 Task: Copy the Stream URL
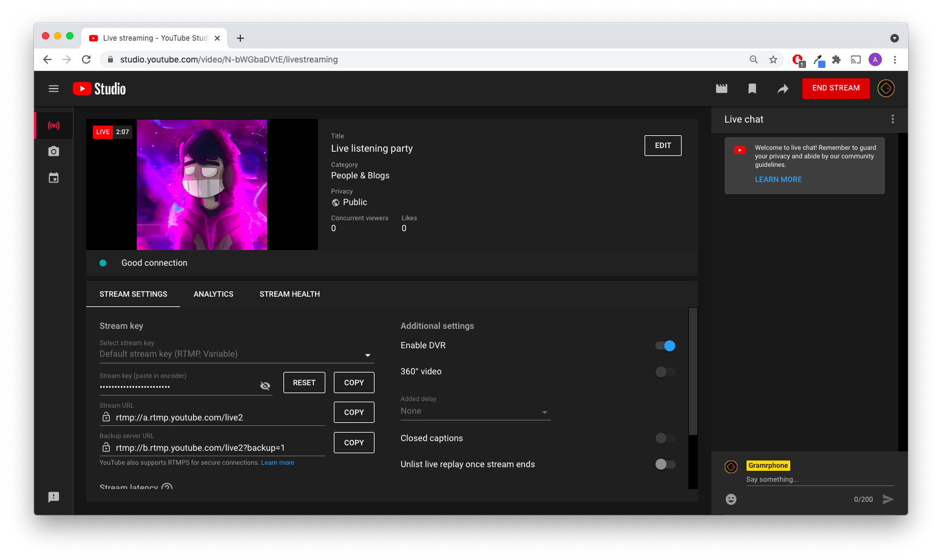tap(354, 413)
